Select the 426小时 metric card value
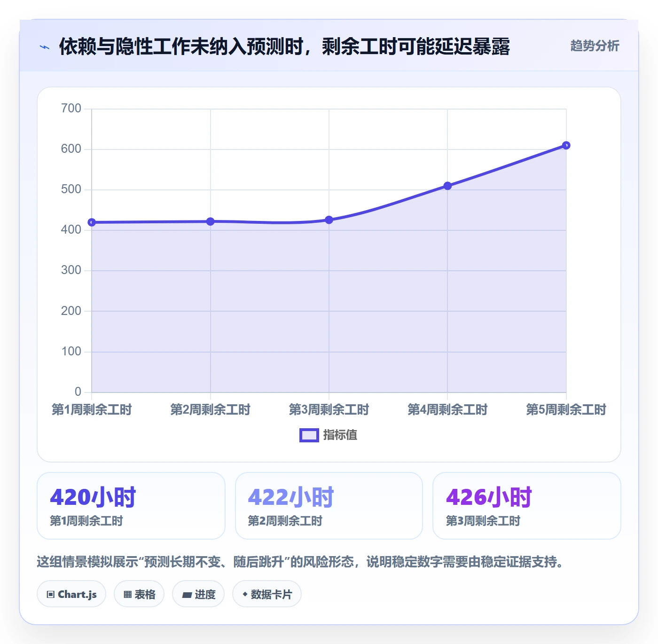The image size is (658, 644). (489, 497)
